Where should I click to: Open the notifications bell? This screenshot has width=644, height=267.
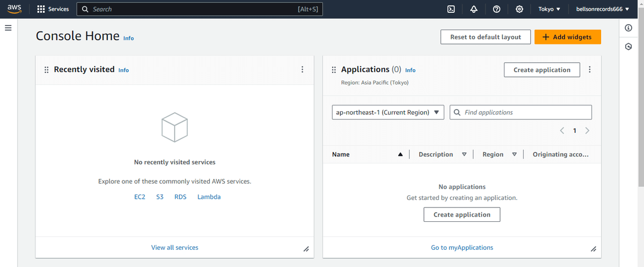(474, 9)
